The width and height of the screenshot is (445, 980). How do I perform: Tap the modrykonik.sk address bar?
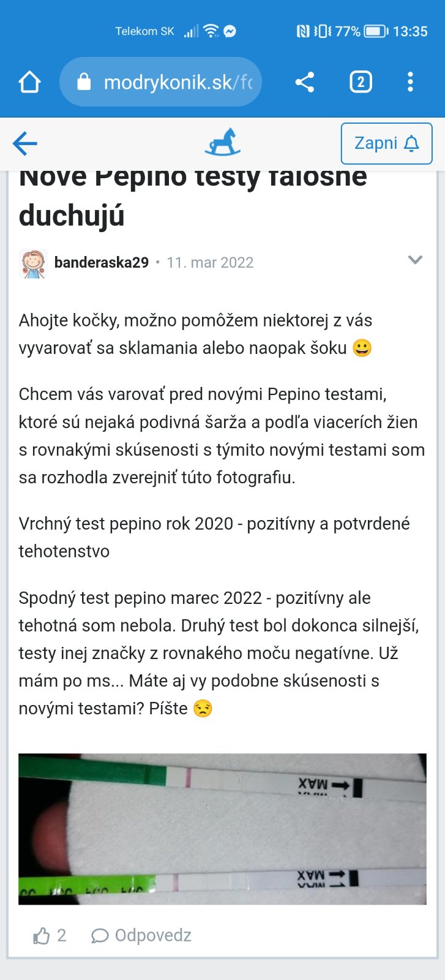click(178, 82)
